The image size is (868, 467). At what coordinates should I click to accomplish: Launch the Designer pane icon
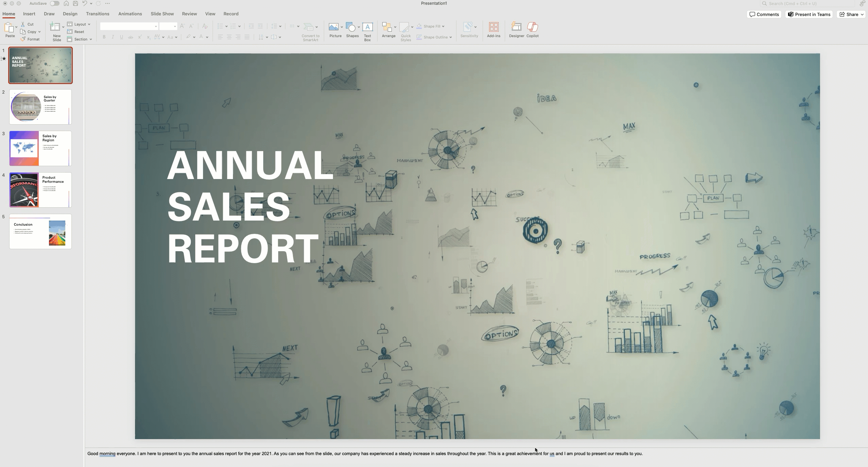pyautogui.click(x=516, y=27)
